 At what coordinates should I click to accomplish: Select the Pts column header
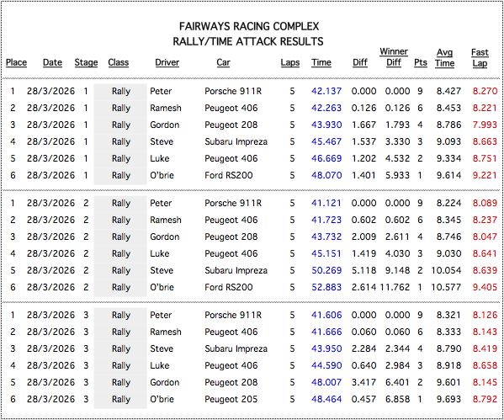click(x=421, y=62)
